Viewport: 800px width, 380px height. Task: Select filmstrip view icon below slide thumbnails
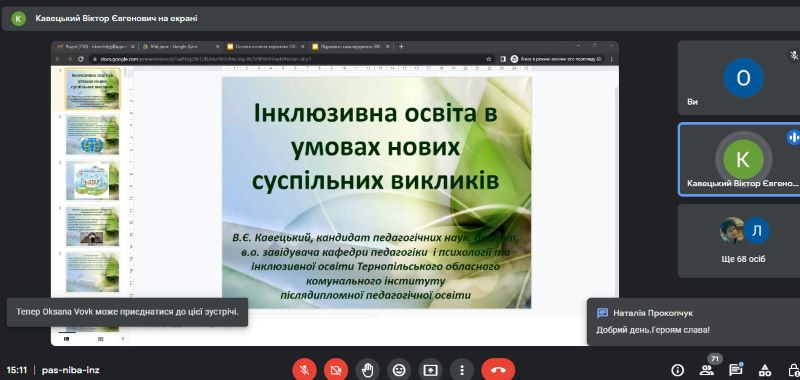[x=66, y=339]
